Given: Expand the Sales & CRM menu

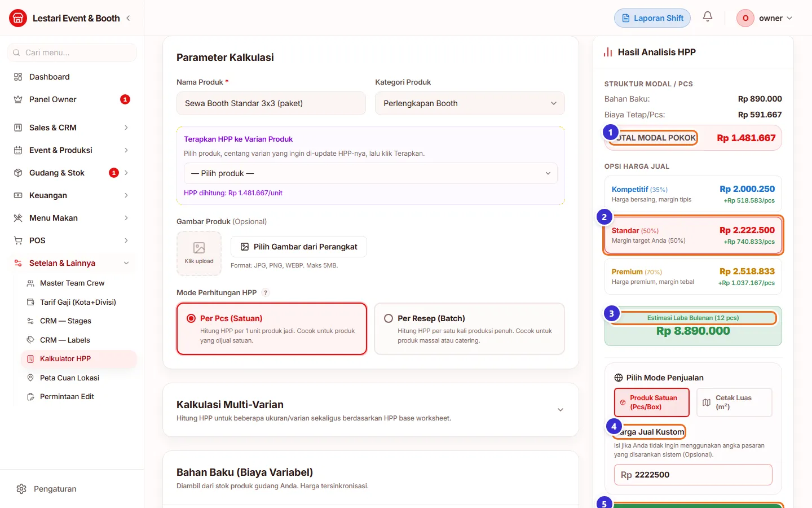Looking at the screenshot, I should tap(72, 128).
